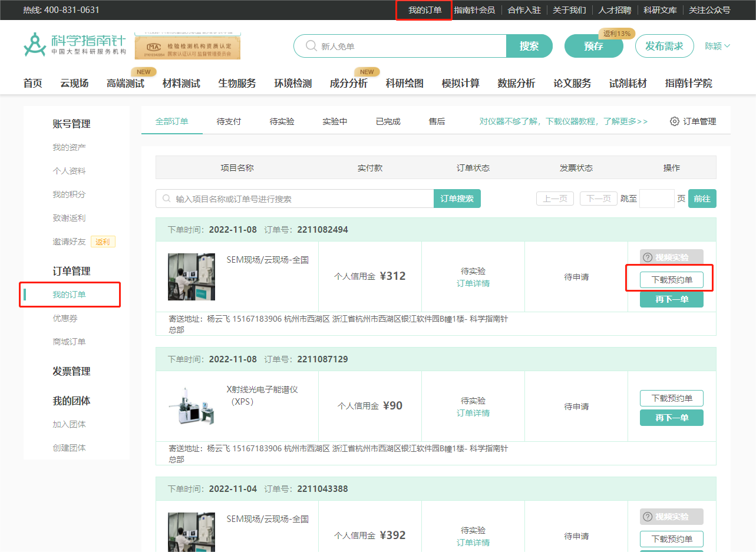The image size is (756, 552).
Task: Open the 材料测试 navigation menu
Action: pyautogui.click(x=181, y=84)
